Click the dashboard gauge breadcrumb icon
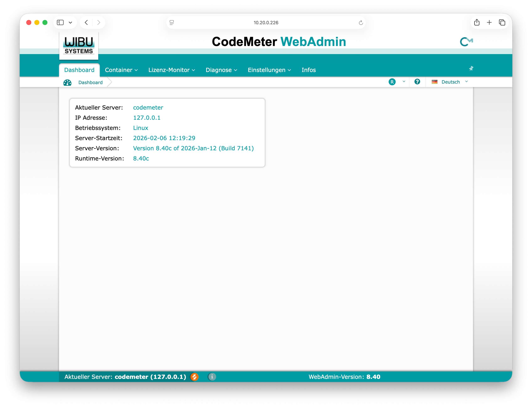This screenshot has height=408, width=532. 67,83
